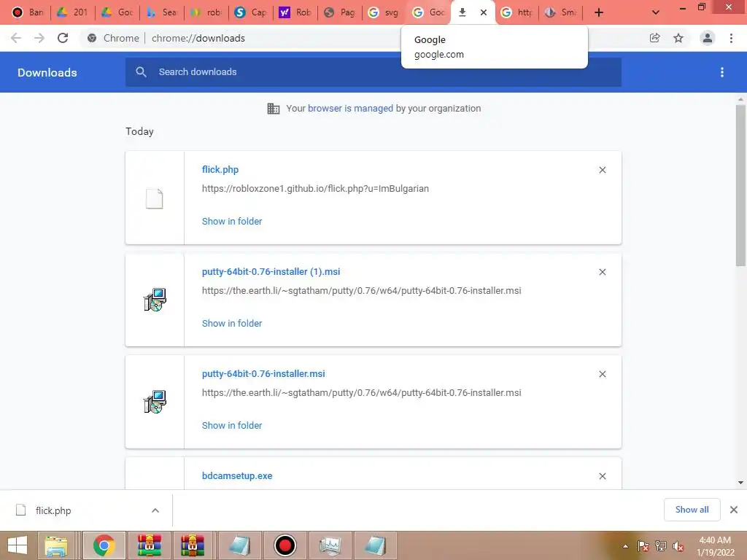Open the bdcamsetup.exe file link

coord(237,475)
